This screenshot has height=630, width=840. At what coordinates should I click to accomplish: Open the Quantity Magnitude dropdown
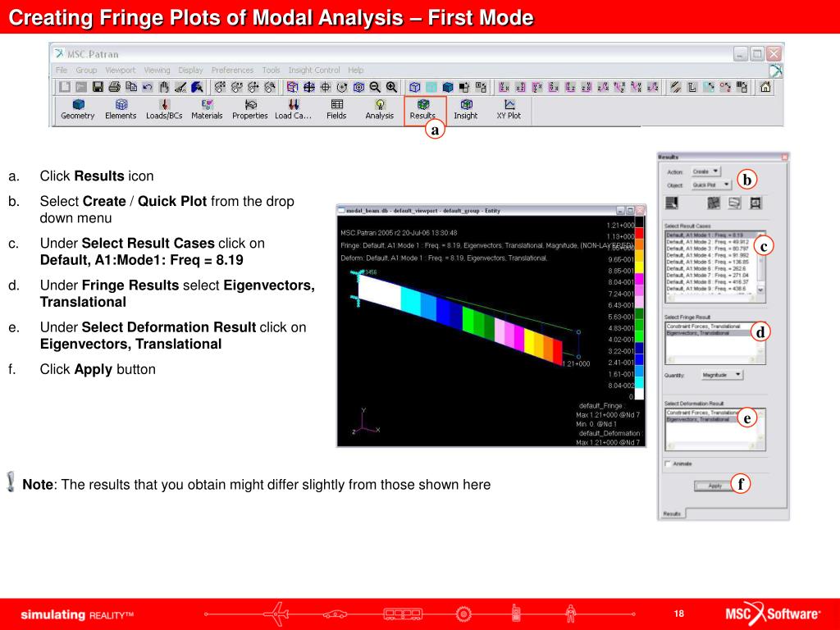point(722,375)
